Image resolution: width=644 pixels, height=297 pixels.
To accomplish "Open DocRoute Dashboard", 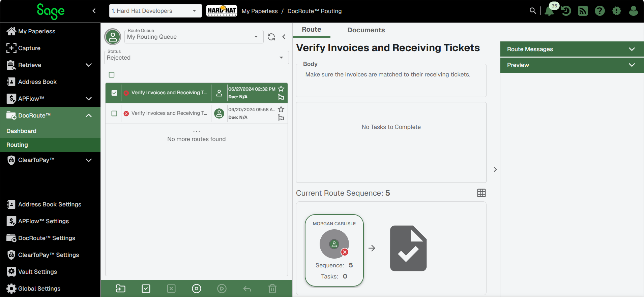I will pos(50,131).
